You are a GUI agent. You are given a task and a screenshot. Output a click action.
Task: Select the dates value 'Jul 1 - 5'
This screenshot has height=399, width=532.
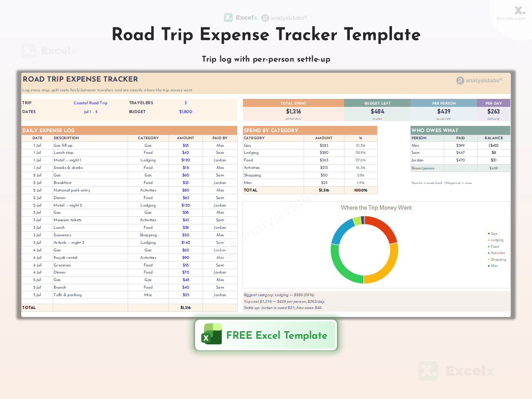click(x=90, y=112)
